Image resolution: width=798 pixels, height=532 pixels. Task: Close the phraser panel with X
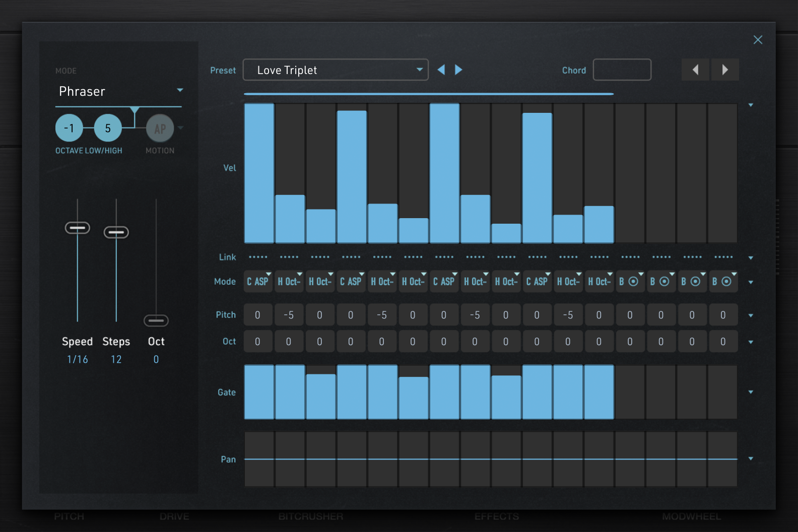coord(758,40)
